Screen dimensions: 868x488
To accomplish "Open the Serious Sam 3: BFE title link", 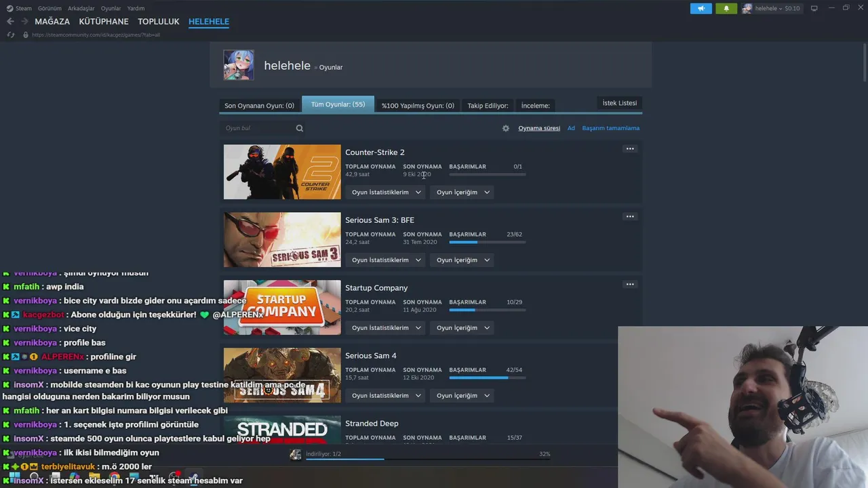I will click(x=380, y=220).
